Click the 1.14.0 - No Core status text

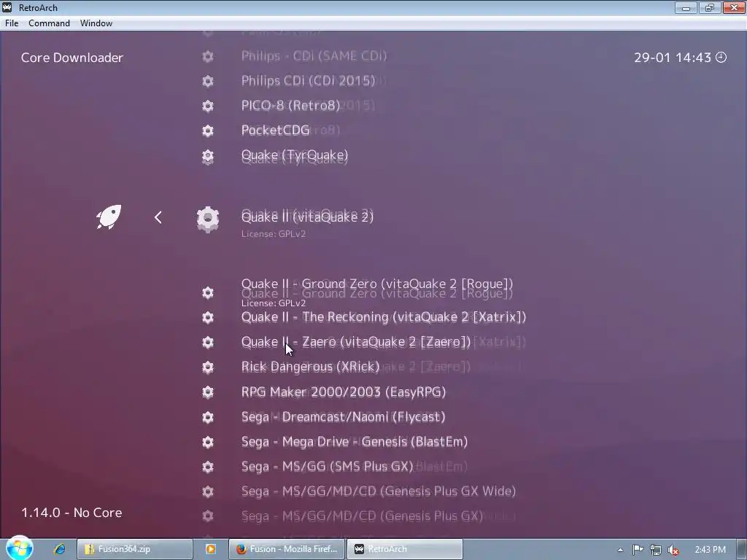tap(71, 513)
